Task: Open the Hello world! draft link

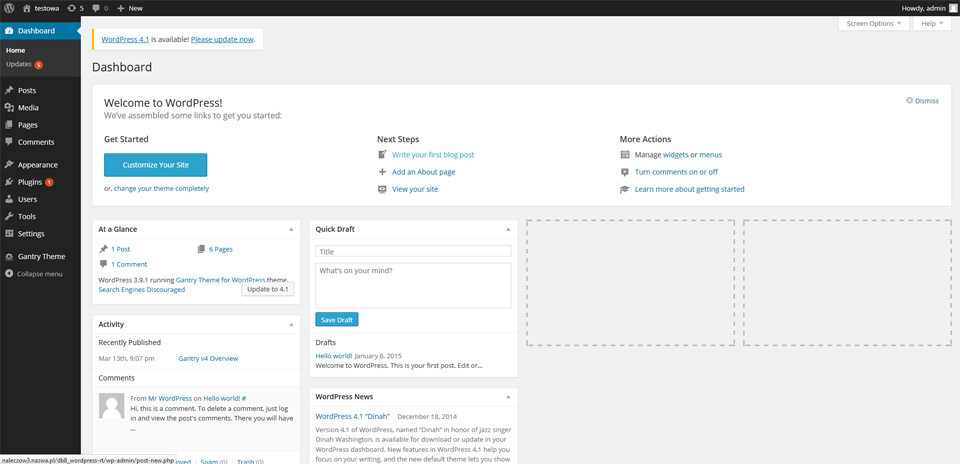Action: pos(334,356)
